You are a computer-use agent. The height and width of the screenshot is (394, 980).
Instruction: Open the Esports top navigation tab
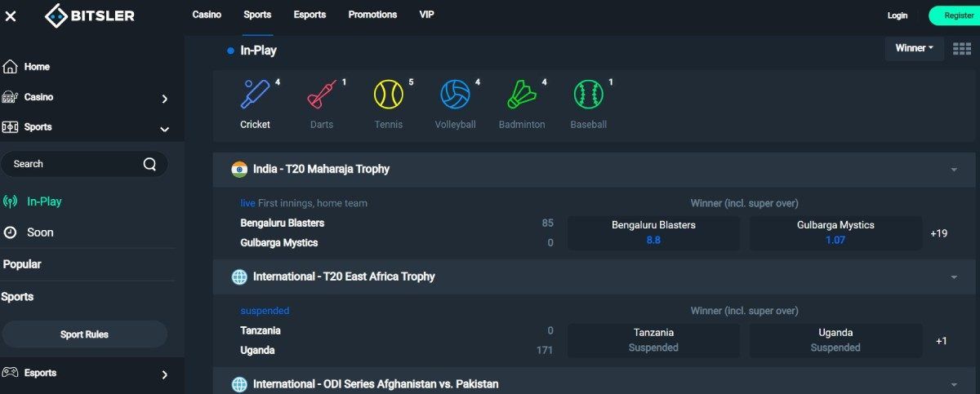pos(310,15)
